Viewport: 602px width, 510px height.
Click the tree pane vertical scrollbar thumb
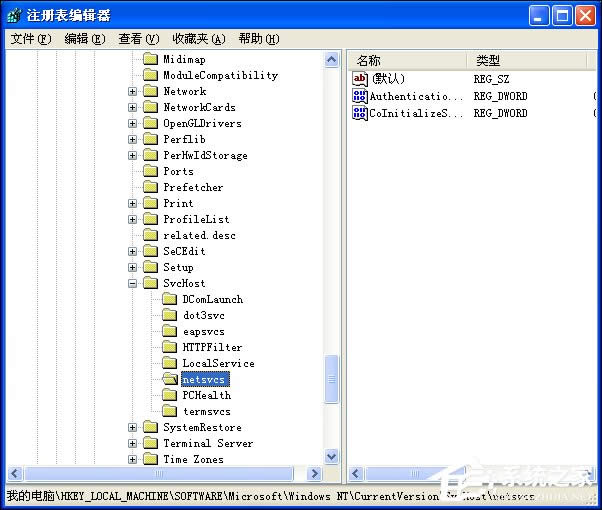[x=331, y=379]
